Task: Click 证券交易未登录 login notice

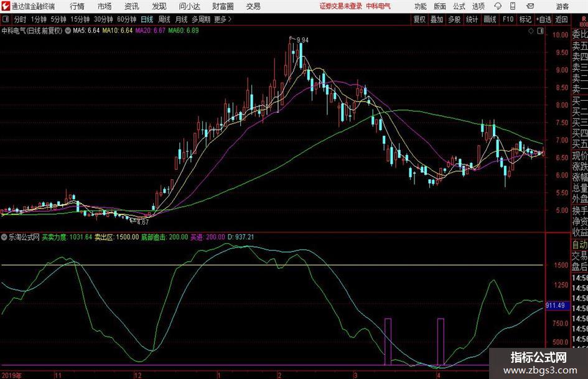Action: tap(341, 6)
